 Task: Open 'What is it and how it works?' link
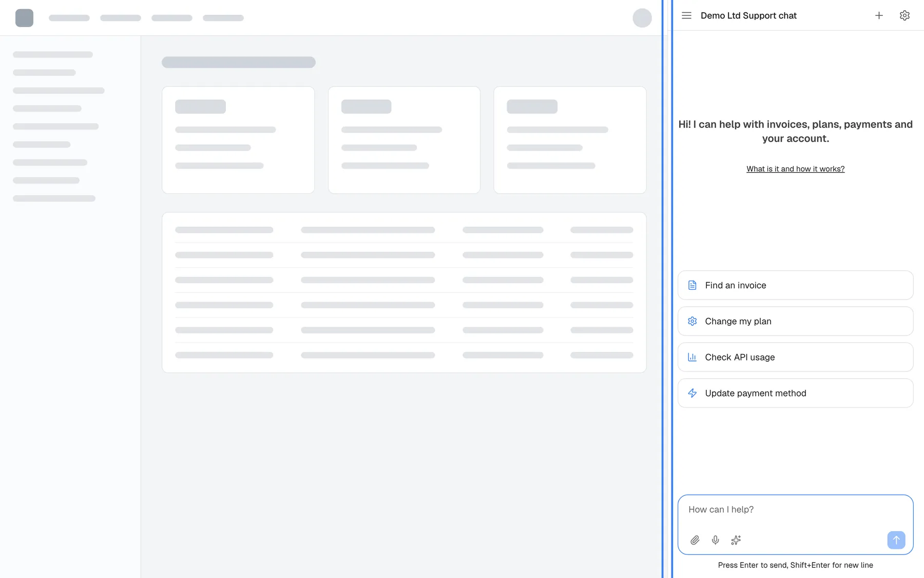795,169
